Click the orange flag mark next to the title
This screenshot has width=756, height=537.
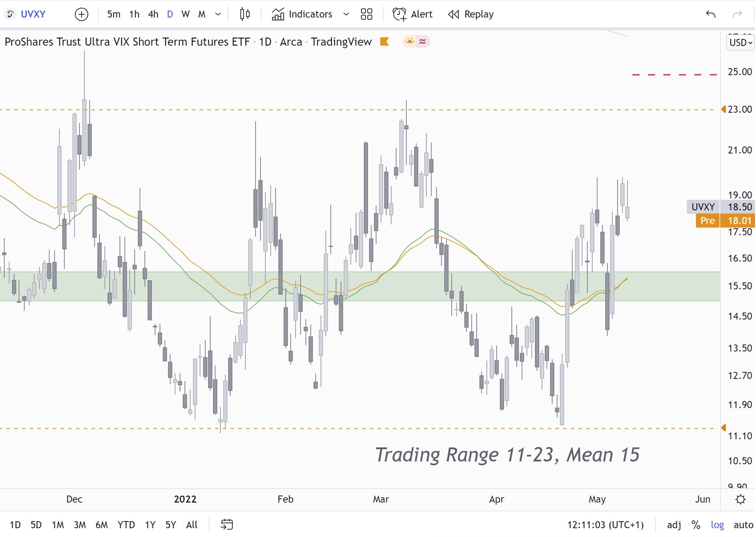point(384,41)
